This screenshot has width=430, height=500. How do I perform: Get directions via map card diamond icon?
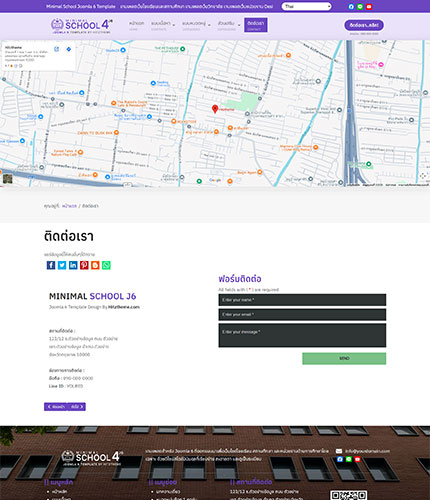[x=68, y=49]
